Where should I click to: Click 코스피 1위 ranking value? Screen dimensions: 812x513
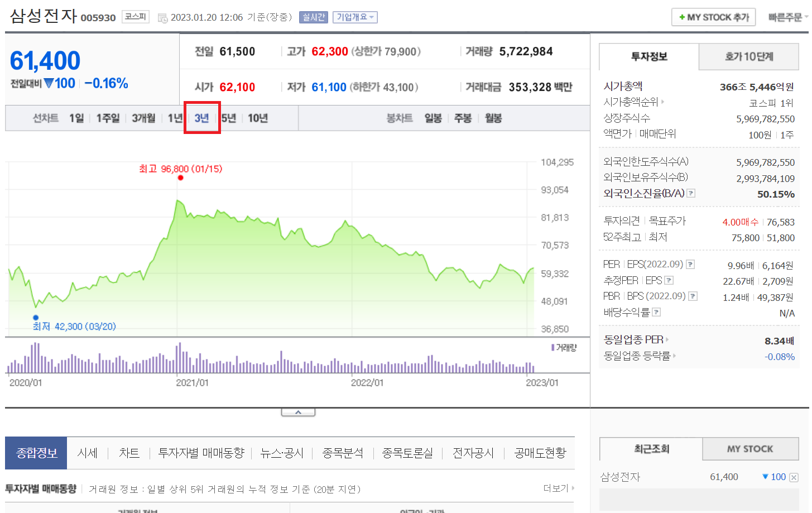[771, 103]
